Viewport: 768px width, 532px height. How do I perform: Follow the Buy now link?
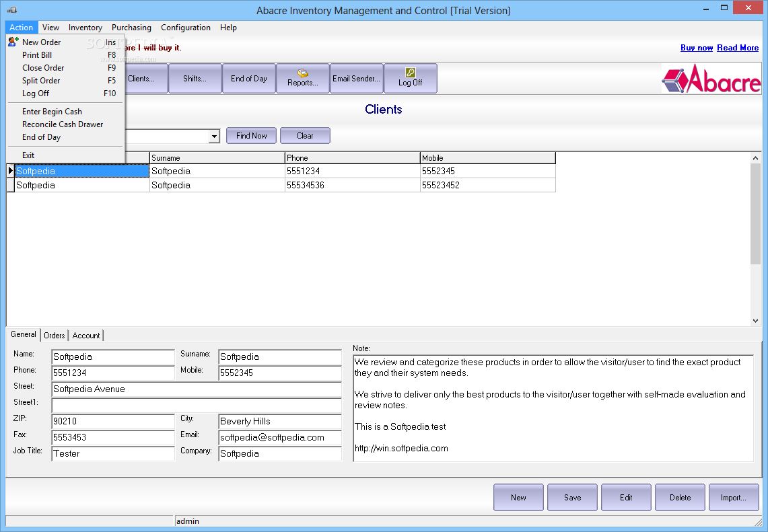[x=697, y=48]
